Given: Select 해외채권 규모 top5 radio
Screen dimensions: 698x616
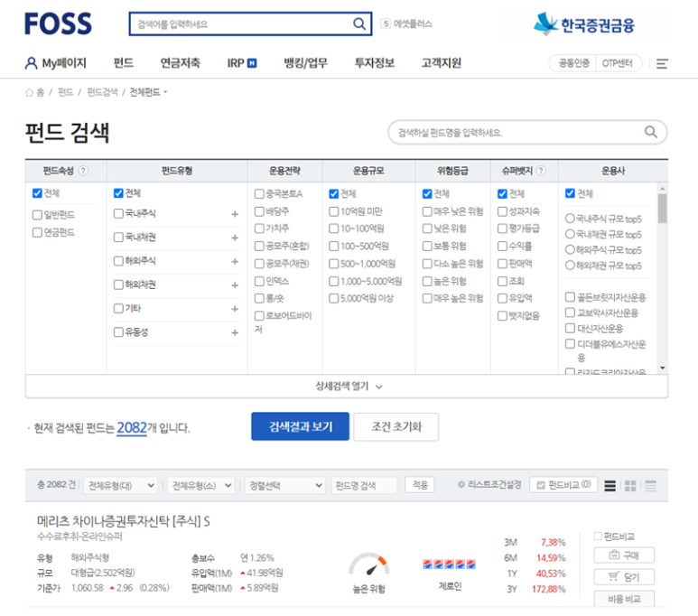Looking at the screenshot, I should click(x=570, y=266).
